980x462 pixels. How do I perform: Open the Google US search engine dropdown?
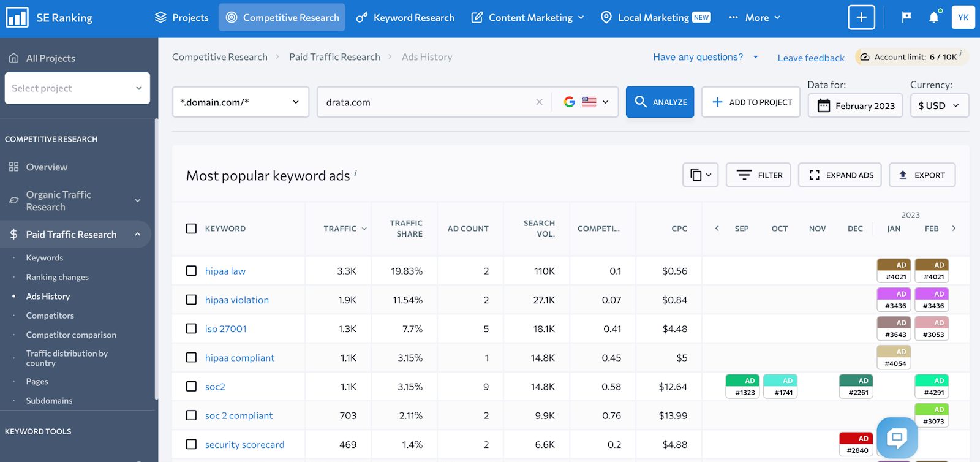coord(586,102)
